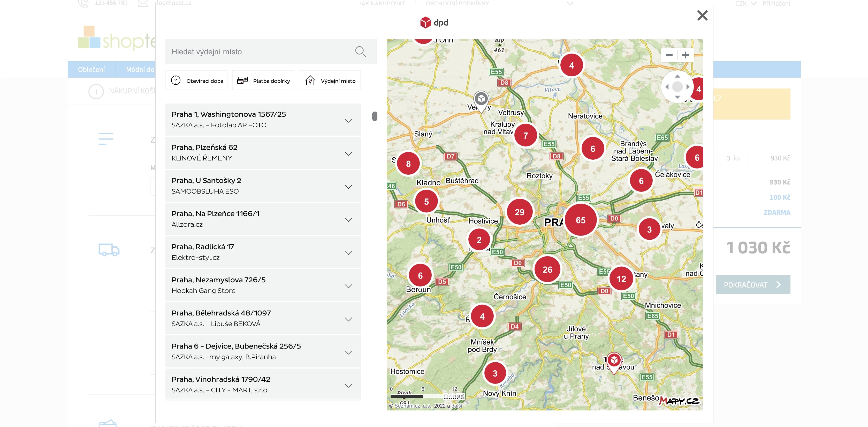Expand Praha, Bělehradská 48/1097 chevron
Image resolution: width=868 pixels, height=427 pixels.
348,319
